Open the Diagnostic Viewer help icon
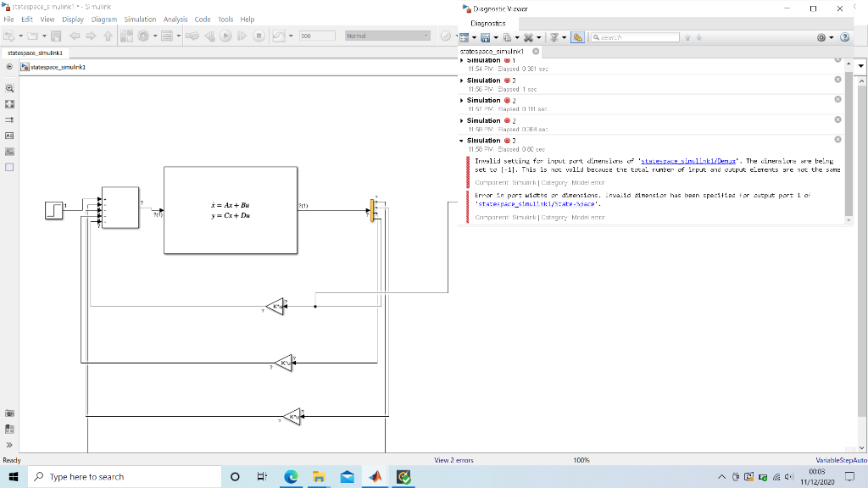Image resolution: width=868 pixels, height=488 pixels. (845, 37)
